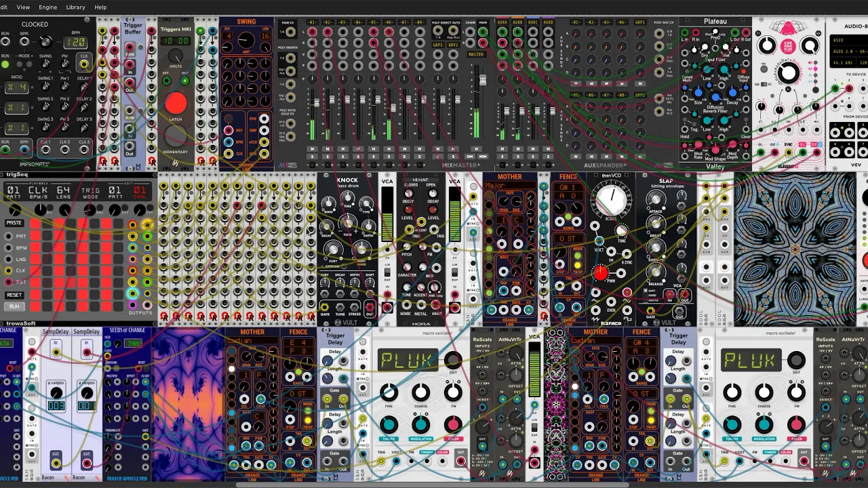The width and height of the screenshot is (868, 488).
Task: Toggle the green RUN button on Clocked
Action: (5, 65)
